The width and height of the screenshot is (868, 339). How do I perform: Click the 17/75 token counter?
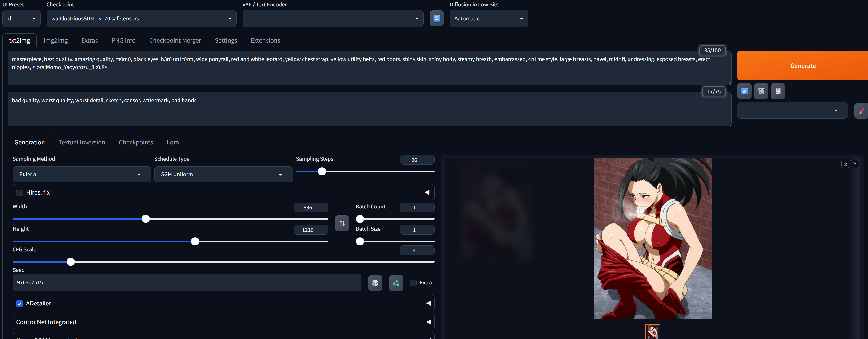(714, 91)
